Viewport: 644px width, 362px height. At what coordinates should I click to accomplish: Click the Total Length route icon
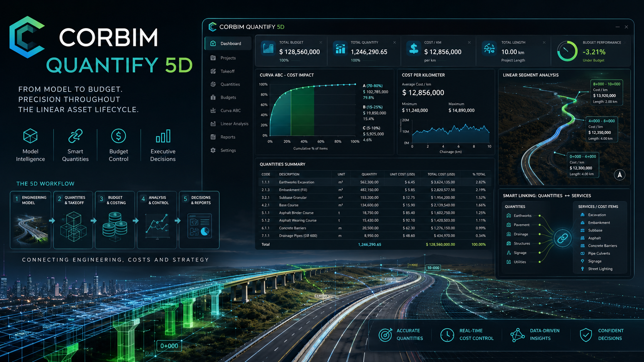point(489,49)
